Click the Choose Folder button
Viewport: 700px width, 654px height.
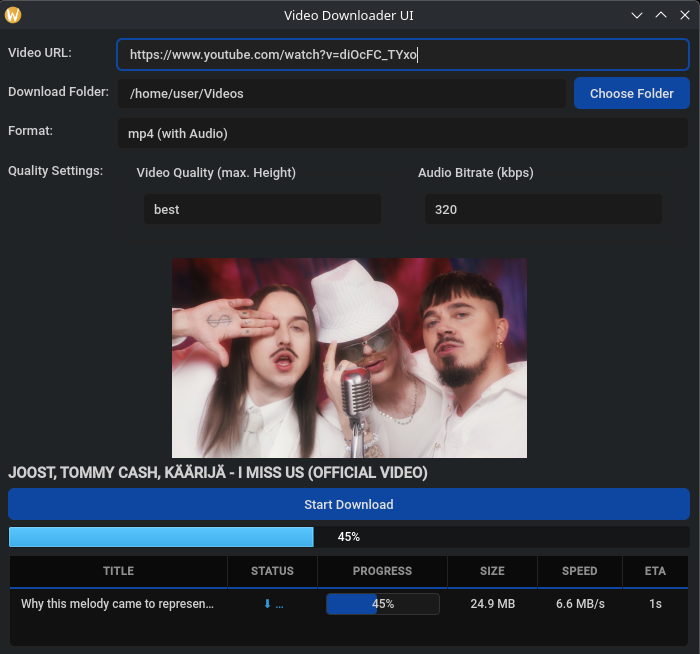click(x=631, y=93)
